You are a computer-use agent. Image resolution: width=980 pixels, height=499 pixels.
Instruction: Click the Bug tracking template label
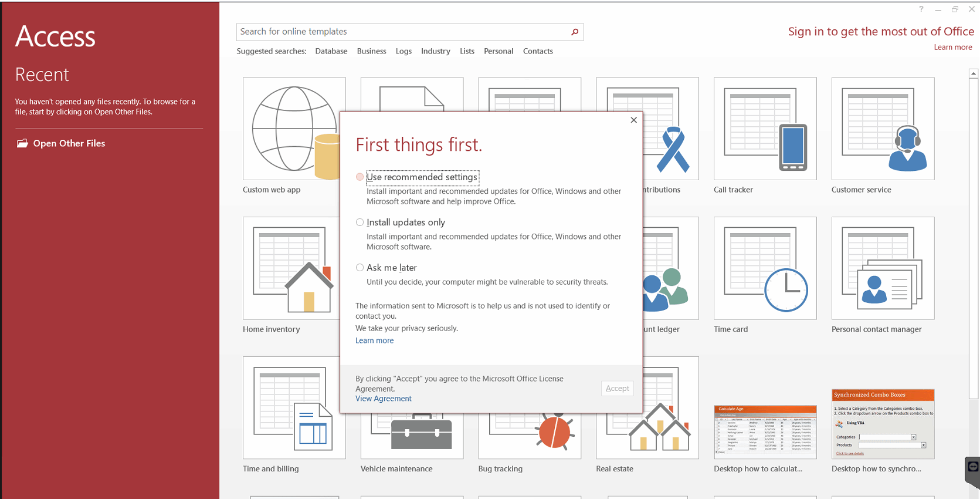click(500, 469)
